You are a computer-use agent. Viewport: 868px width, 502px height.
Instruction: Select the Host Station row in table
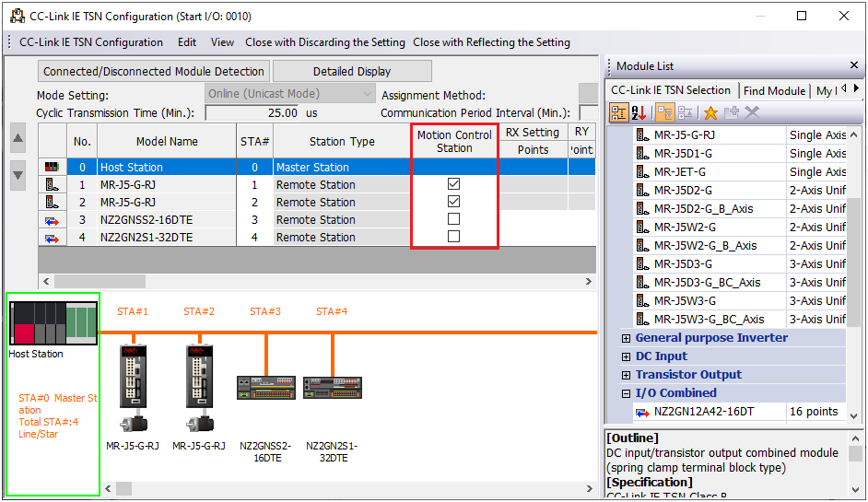click(x=317, y=167)
